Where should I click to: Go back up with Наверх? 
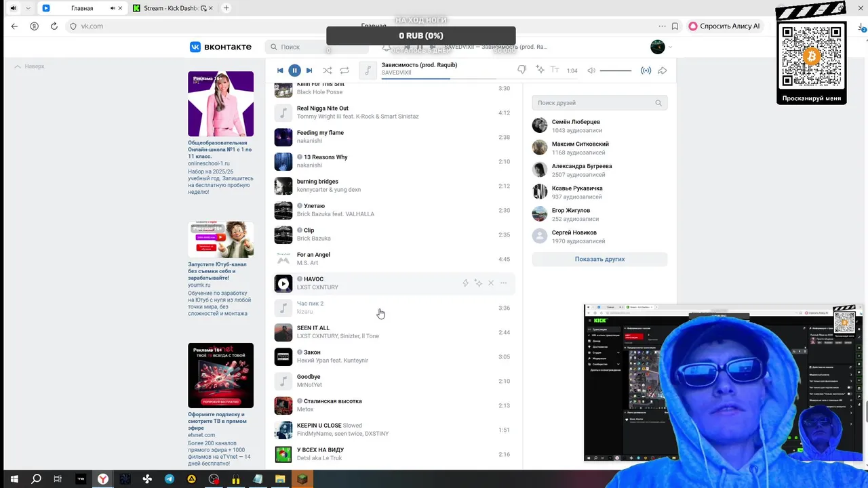click(30, 66)
